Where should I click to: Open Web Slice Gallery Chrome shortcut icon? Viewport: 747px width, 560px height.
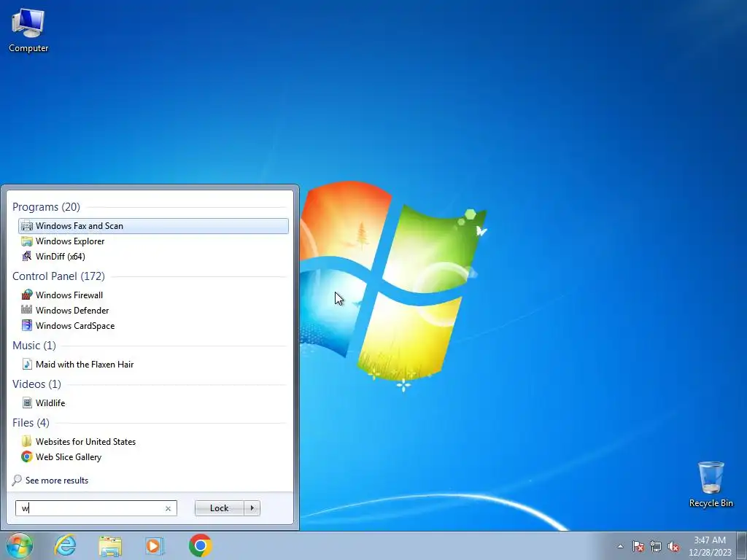point(27,456)
